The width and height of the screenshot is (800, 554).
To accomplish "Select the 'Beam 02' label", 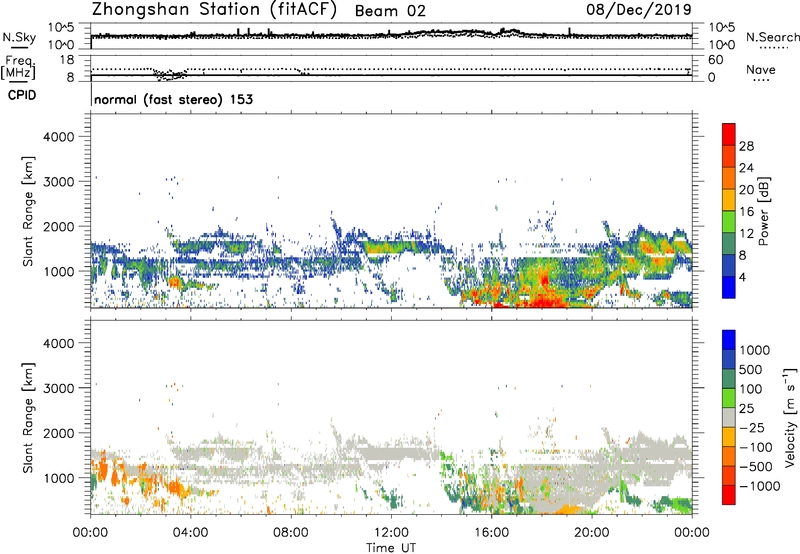I will pos(390,11).
